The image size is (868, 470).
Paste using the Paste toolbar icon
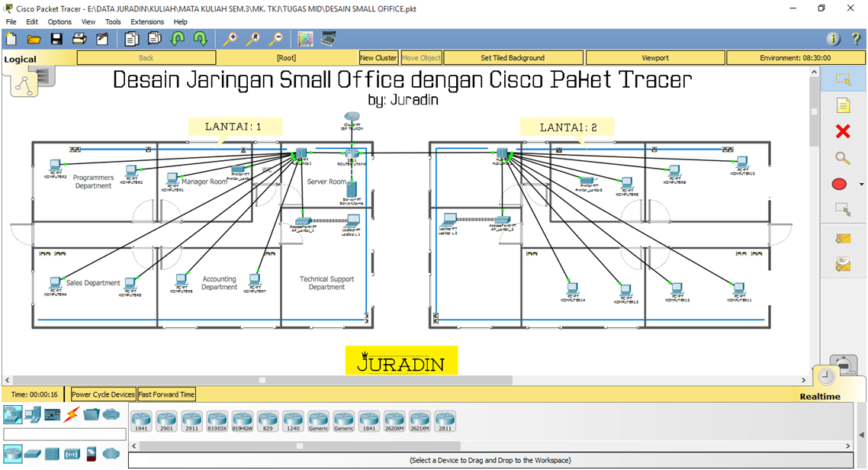(x=154, y=39)
